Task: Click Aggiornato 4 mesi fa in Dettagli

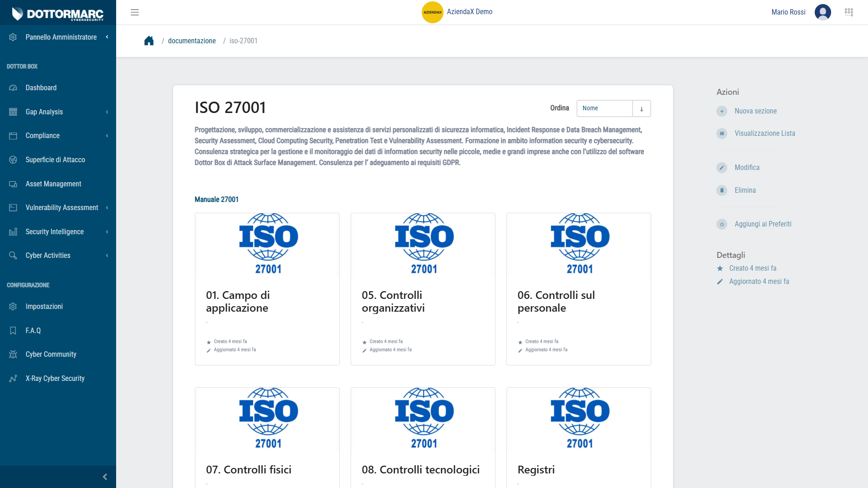Action: point(759,282)
